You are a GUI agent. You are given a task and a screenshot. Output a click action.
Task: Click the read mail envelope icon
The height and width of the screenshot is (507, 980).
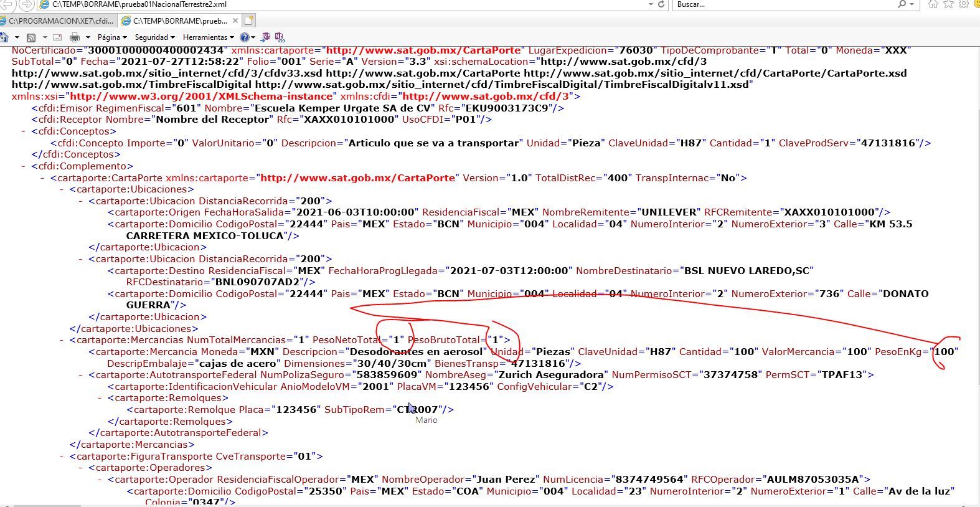(x=57, y=37)
